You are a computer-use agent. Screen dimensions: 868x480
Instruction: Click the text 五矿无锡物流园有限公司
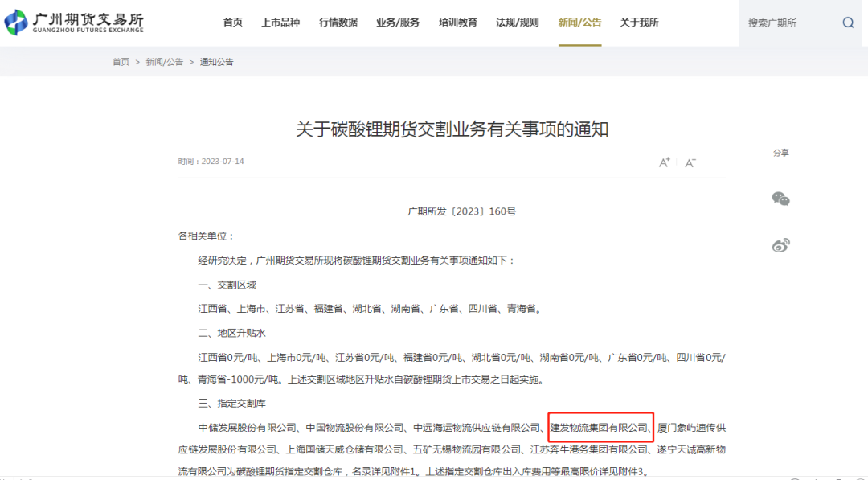coord(467,449)
